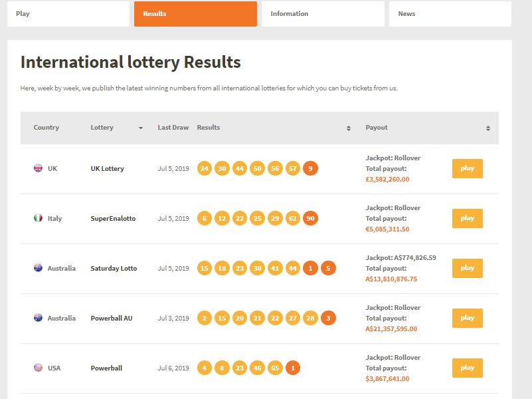The height and width of the screenshot is (399, 532).
Task: Click Powerball AU orange ball 3
Action: (x=328, y=318)
